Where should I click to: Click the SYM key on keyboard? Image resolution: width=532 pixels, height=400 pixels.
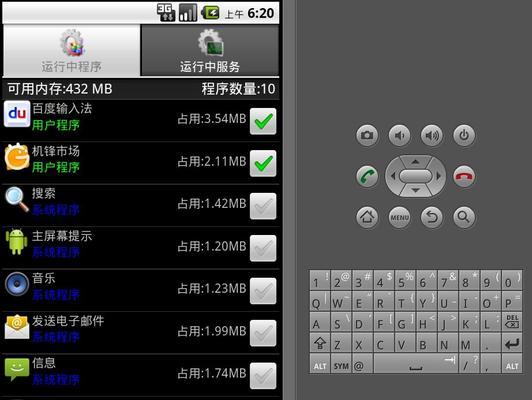341,364
